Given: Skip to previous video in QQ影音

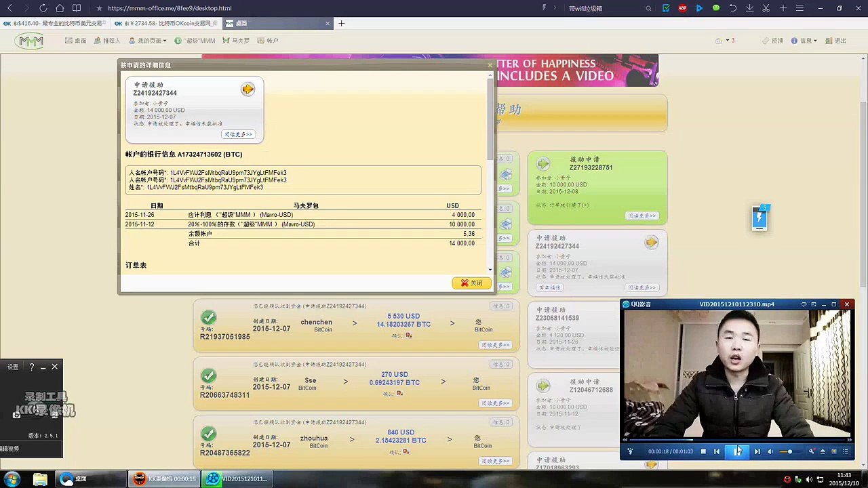Looking at the screenshot, I should 717,451.
